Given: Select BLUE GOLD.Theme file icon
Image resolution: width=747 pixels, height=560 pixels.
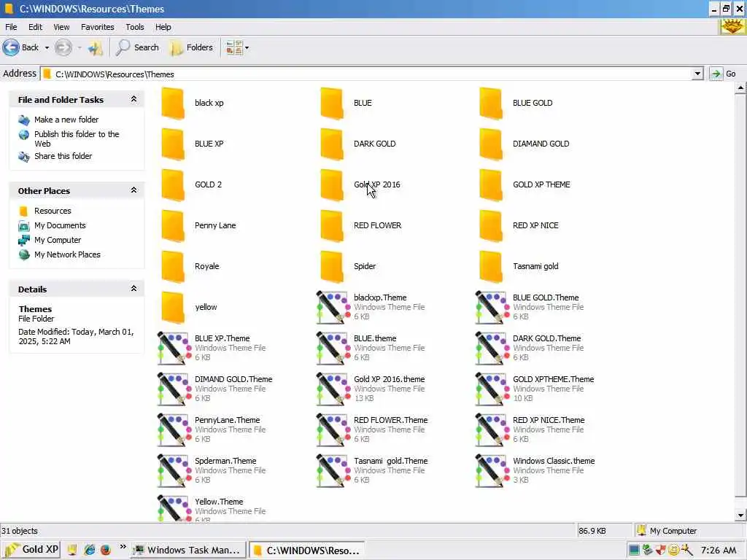Looking at the screenshot, I should pos(491,308).
